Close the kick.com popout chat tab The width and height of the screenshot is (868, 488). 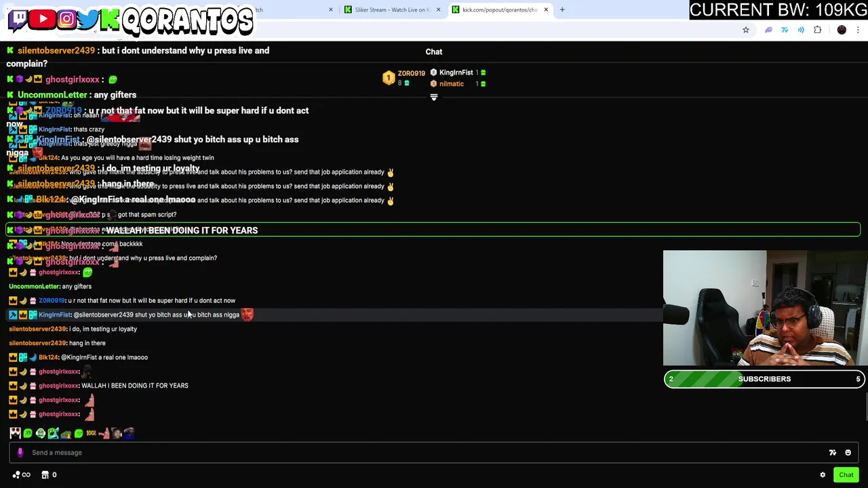tap(546, 9)
